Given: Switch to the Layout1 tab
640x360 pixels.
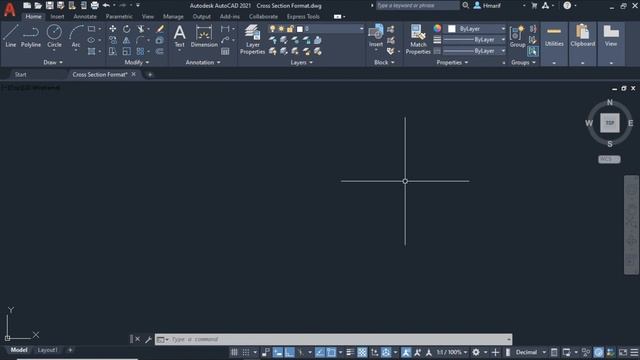Looking at the screenshot, I should (47, 350).
